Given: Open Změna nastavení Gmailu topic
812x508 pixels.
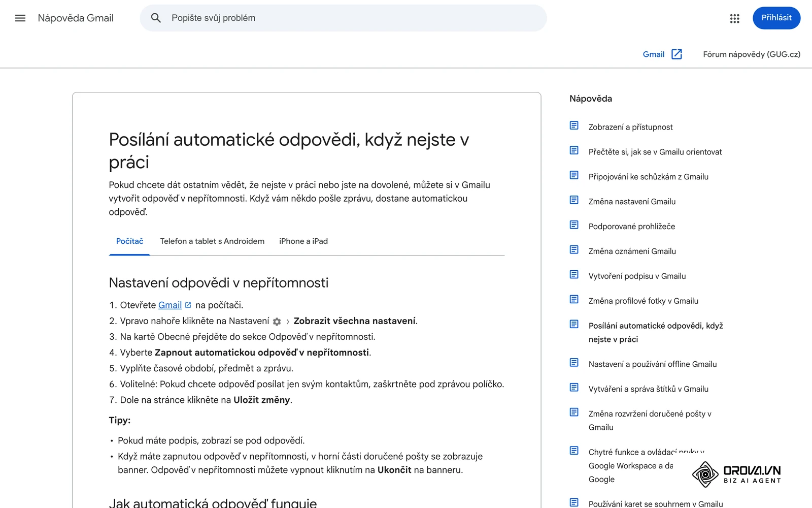Looking at the screenshot, I should (632, 202).
